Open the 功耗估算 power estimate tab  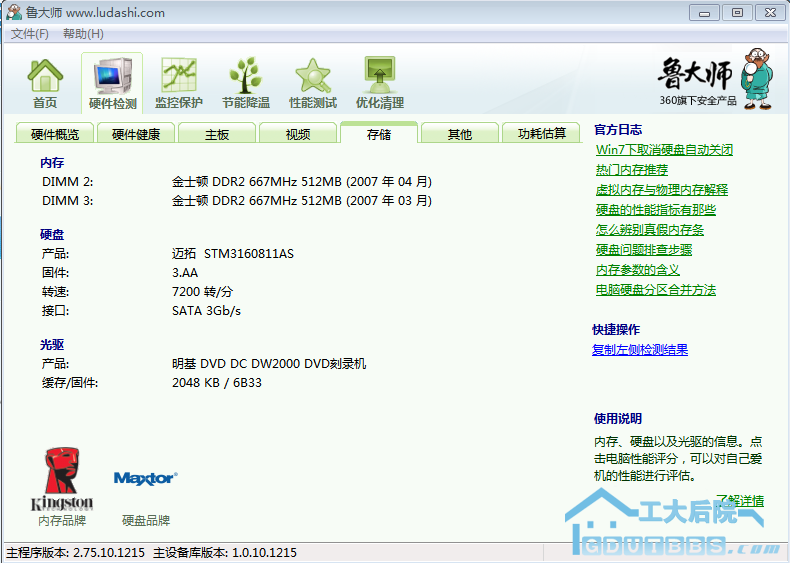(541, 134)
